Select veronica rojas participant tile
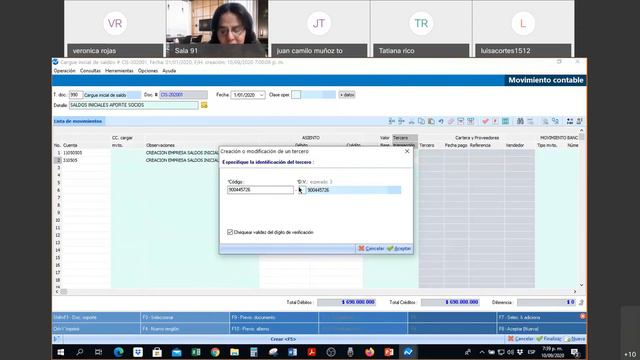 [x=115, y=29]
